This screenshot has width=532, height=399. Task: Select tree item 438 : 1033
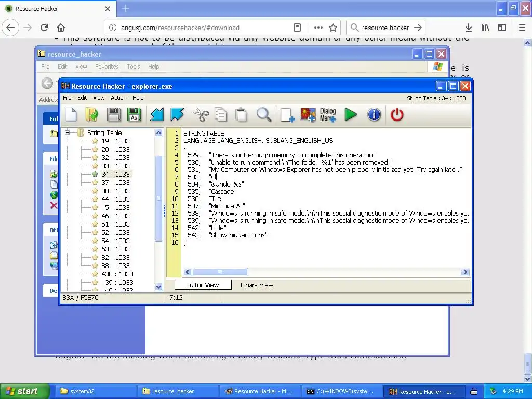(117, 274)
